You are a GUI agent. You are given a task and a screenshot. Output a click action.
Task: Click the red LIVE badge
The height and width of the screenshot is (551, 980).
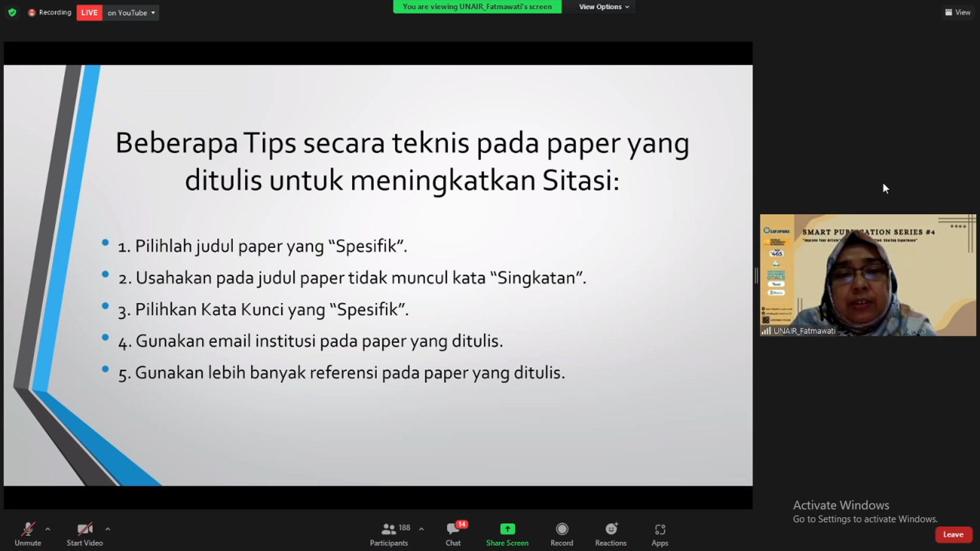89,13
